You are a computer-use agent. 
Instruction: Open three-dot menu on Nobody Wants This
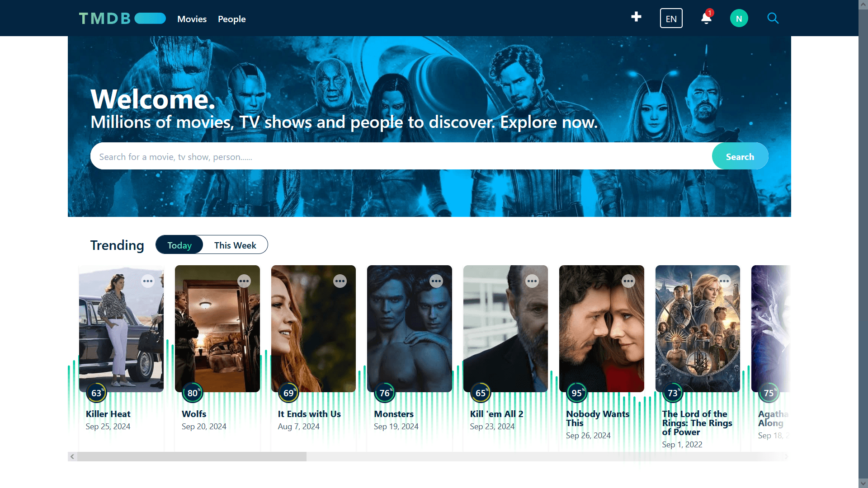(628, 281)
